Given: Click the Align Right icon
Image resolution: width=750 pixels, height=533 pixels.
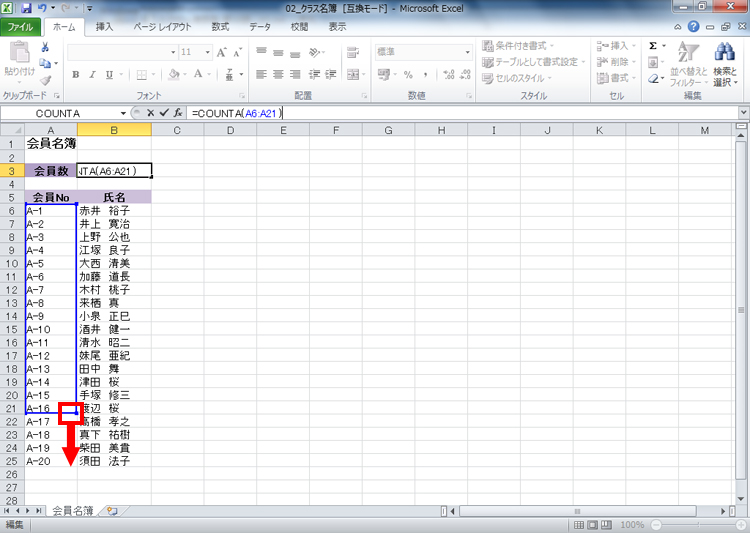Looking at the screenshot, I should [x=296, y=74].
